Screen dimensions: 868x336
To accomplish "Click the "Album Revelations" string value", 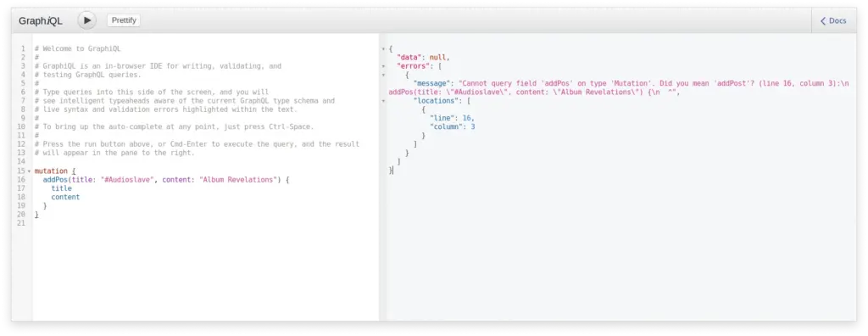I will (238, 180).
